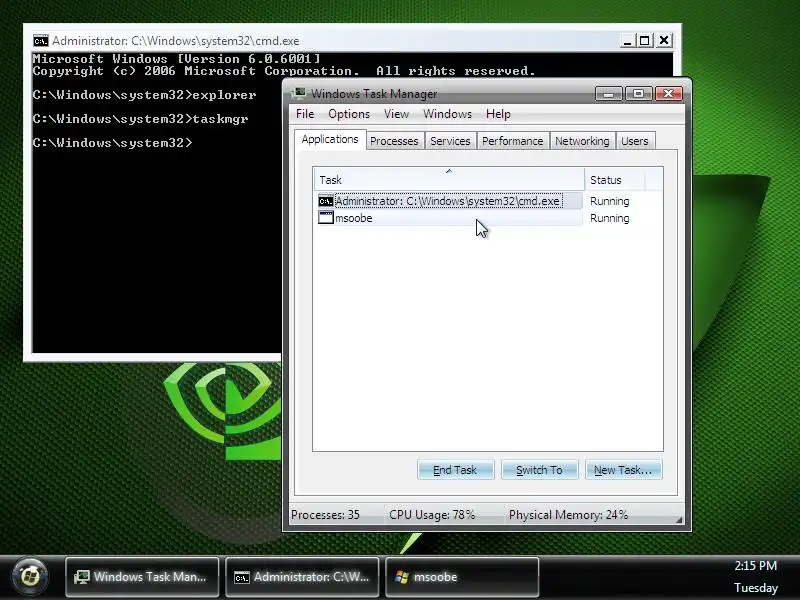Image resolution: width=800 pixels, height=600 pixels.
Task: Click the End Task button
Action: (x=455, y=470)
